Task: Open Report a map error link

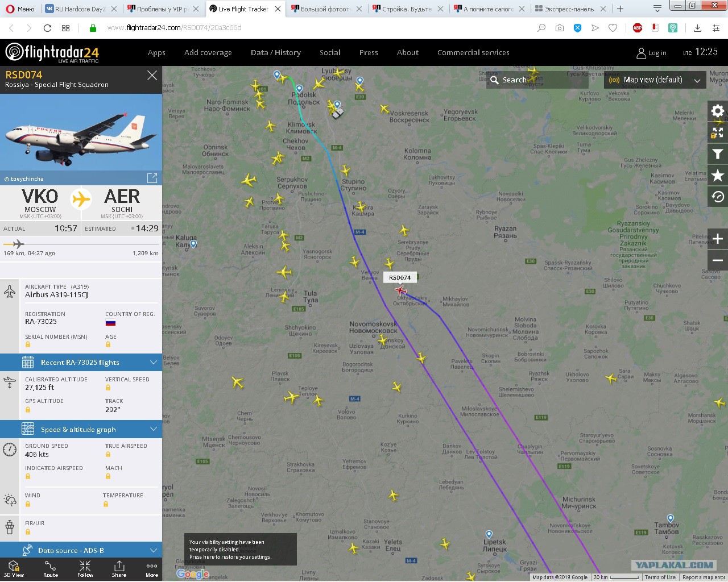Action: pyautogui.click(x=704, y=577)
